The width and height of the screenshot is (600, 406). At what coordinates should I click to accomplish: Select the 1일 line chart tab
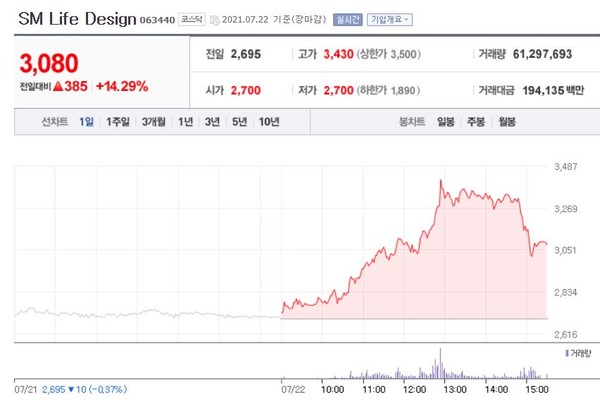87,122
